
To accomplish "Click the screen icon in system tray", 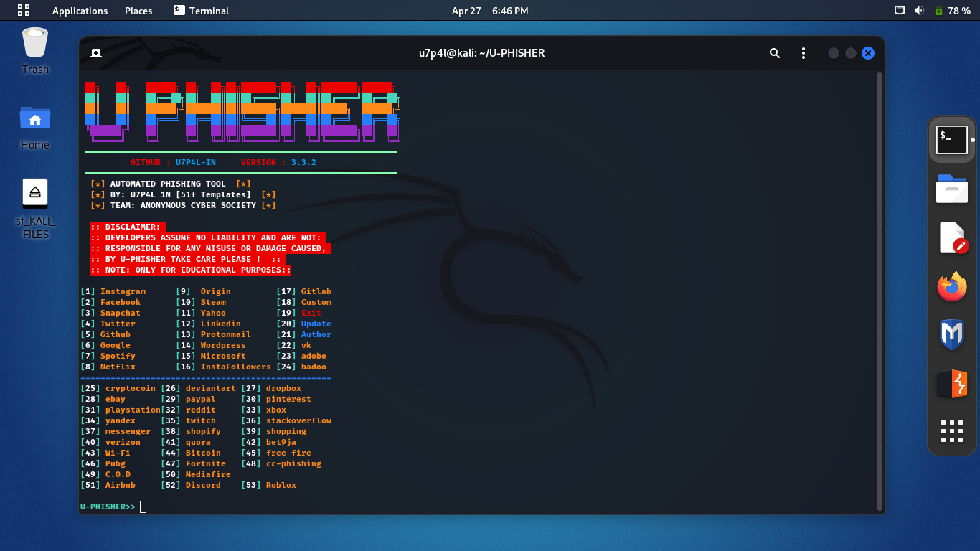I will 900,11.
